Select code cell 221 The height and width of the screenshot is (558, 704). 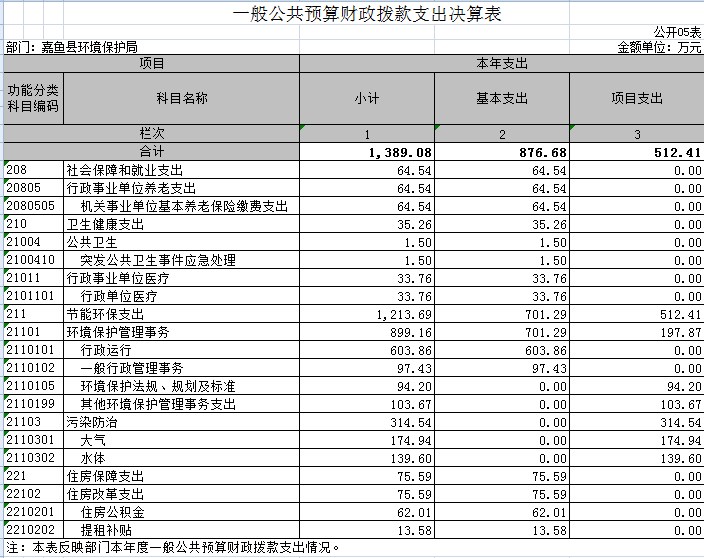click(34, 475)
